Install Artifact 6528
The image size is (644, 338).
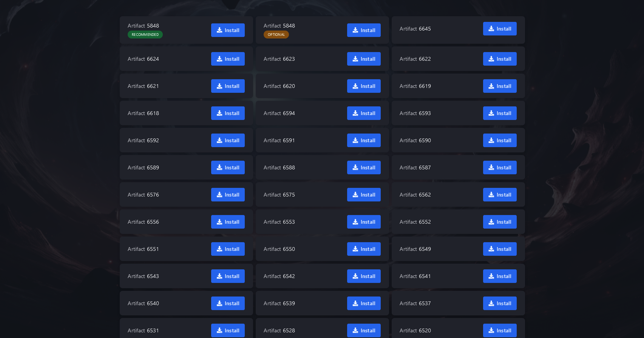click(x=364, y=330)
